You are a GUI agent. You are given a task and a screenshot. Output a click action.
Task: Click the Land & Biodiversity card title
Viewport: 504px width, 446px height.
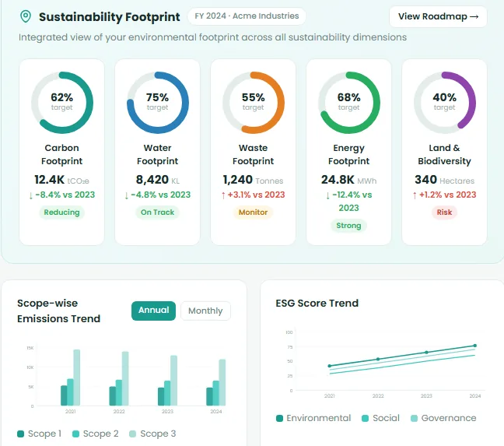click(445, 154)
